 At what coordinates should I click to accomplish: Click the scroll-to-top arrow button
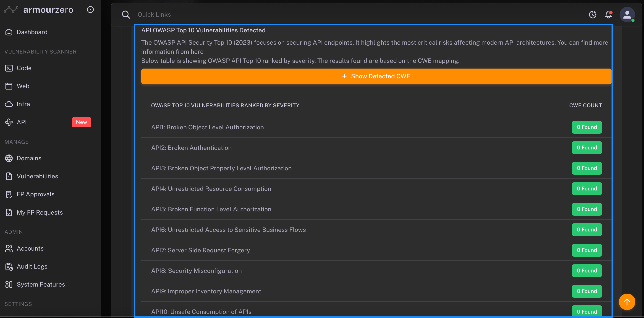626,302
